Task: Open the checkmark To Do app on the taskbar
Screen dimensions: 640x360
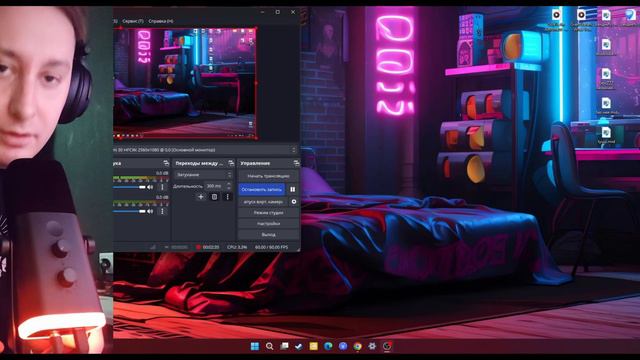Action: click(299, 346)
